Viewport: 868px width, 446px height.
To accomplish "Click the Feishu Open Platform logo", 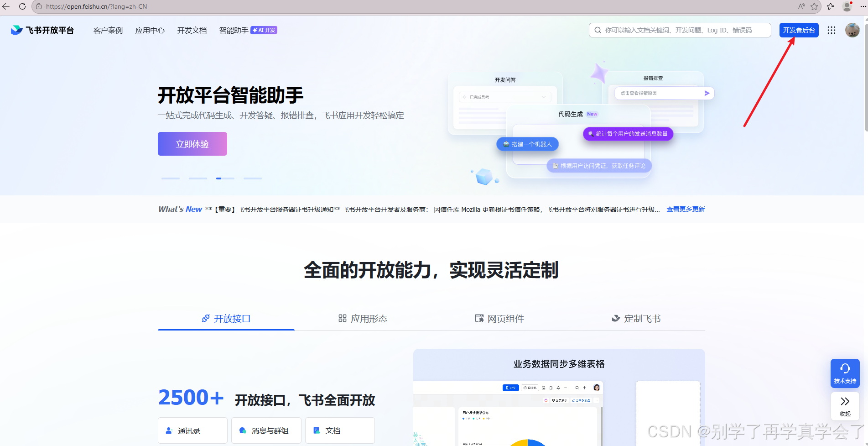I will pyautogui.click(x=42, y=30).
